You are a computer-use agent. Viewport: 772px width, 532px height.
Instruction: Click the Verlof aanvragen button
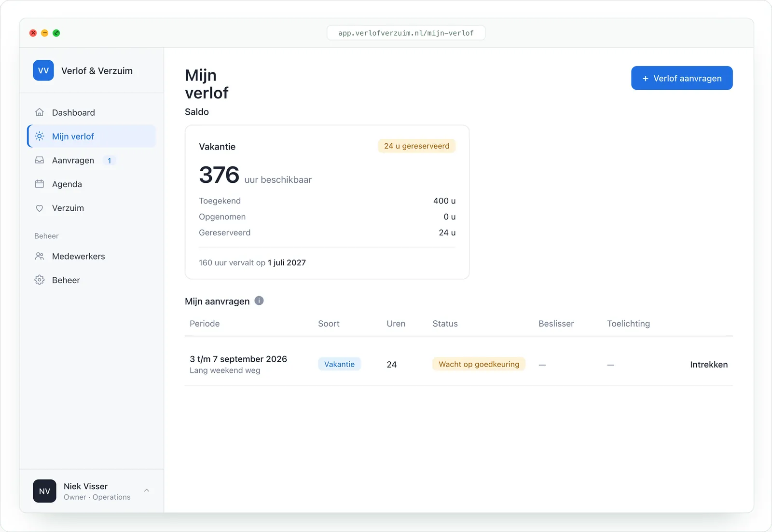[x=682, y=78]
